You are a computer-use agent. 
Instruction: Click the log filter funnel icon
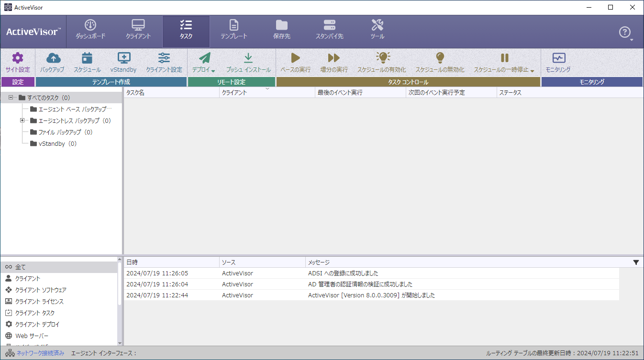pyautogui.click(x=636, y=262)
